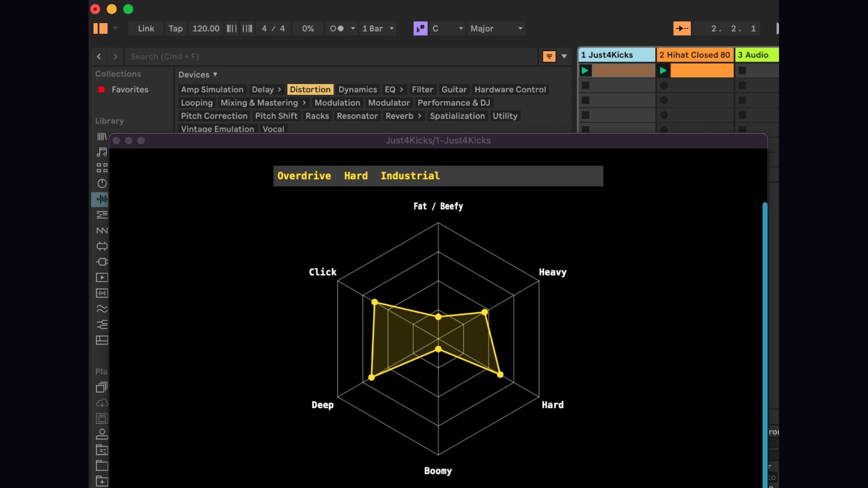The height and width of the screenshot is (488, 868).
Task: Toggle the Overdrive tag in the kick analyzer
Action: (304, 176)
